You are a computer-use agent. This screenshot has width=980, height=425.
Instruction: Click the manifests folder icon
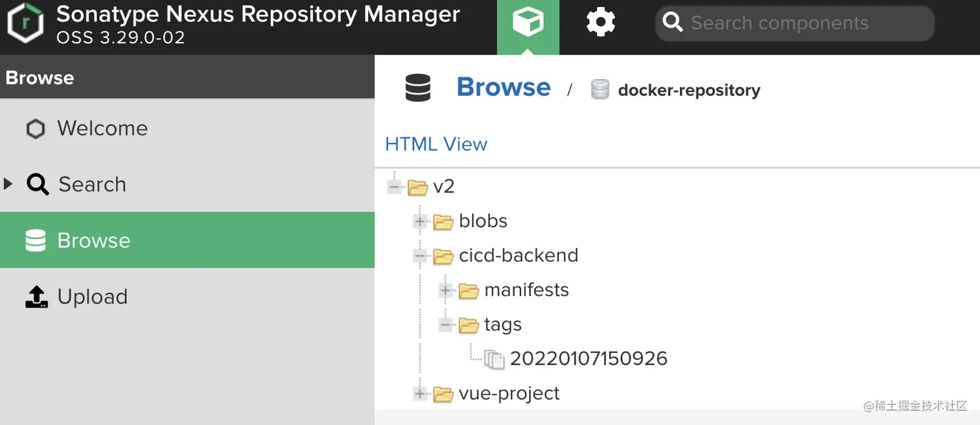(469, 291)
